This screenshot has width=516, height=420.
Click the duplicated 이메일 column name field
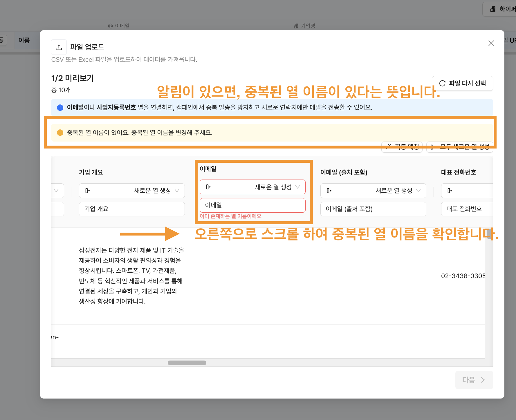[252, 205]
